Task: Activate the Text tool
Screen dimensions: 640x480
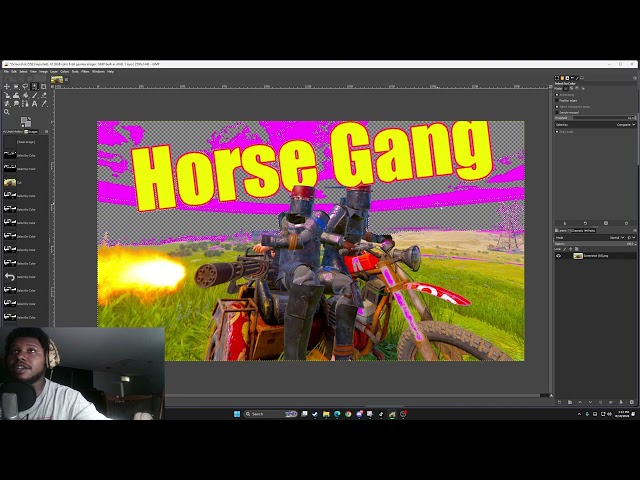Action: coord(34,104)
